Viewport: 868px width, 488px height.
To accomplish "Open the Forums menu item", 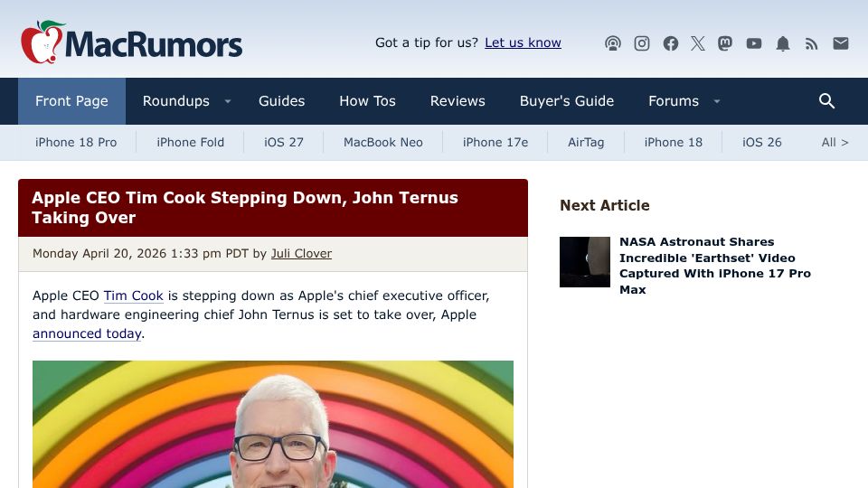I will [674, 101].
